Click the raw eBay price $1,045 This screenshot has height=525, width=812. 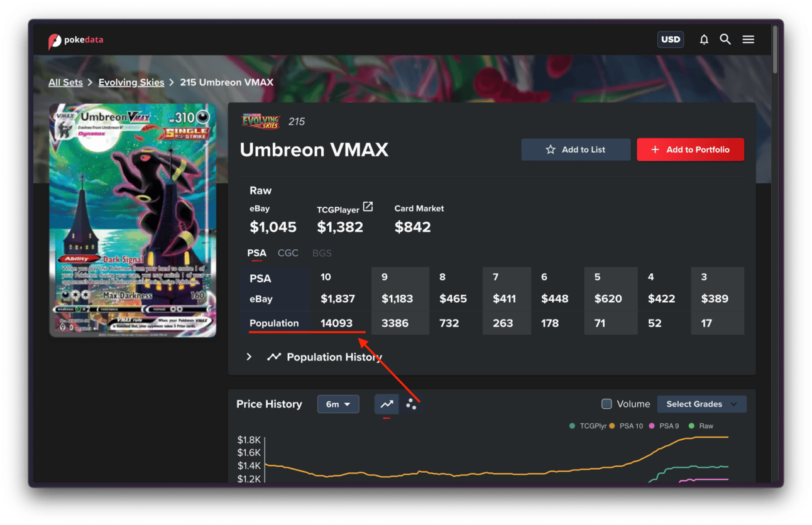click(273, 227)
